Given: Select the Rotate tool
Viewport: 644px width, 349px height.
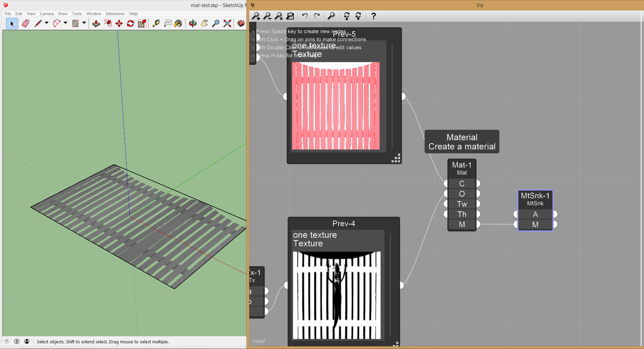Looking at the screenshot, I should [130, 23].
